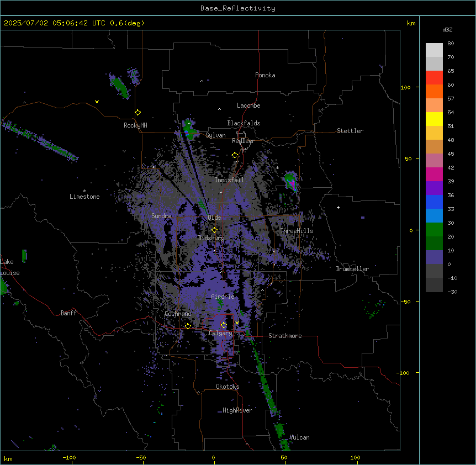
Task: Click the dark orange swatch between 60 and 57
Action: click(x=434, y=91)
